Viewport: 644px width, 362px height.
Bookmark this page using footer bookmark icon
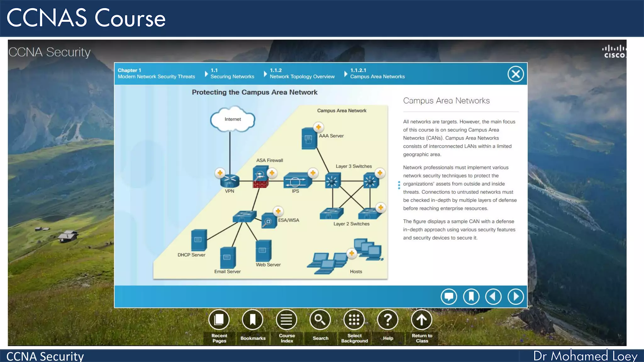471,296
